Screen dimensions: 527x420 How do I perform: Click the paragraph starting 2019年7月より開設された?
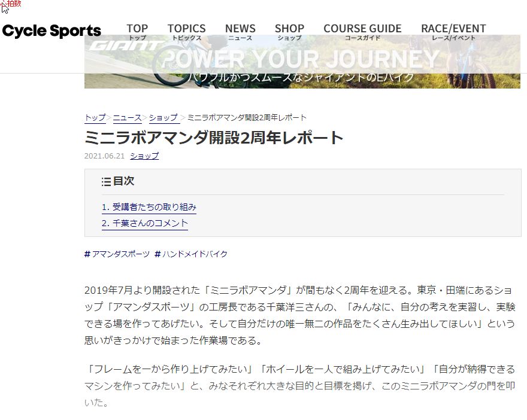tap(299, 315)
